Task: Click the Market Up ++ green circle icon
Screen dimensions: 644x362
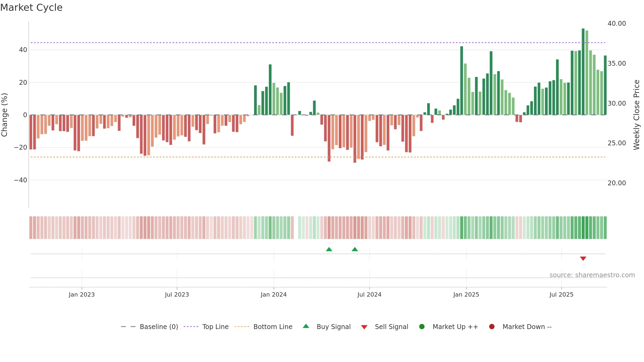Action: (x=422, y=327)
